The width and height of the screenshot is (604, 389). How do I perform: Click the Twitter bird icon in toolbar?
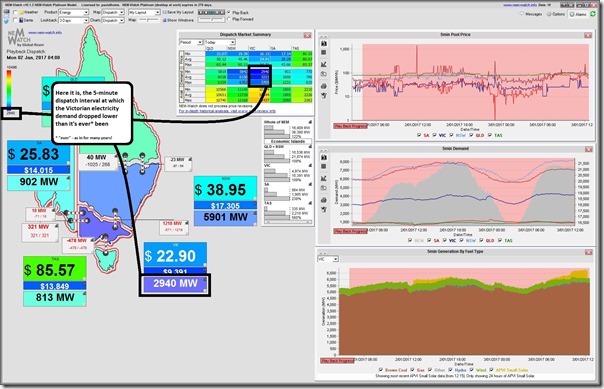coord(7,20)
